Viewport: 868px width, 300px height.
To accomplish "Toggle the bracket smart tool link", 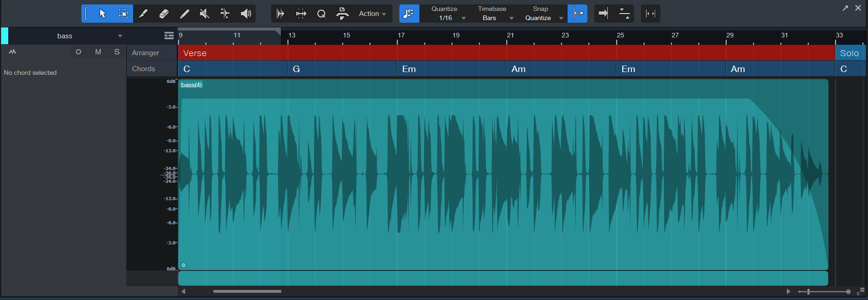I will pos(87,14).
